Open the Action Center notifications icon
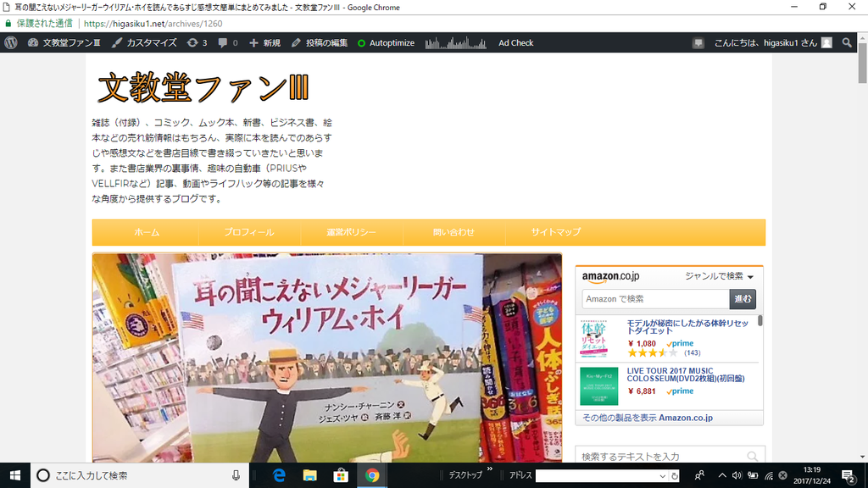This screenshot has width=868, height=488. (x=848, y=475)
